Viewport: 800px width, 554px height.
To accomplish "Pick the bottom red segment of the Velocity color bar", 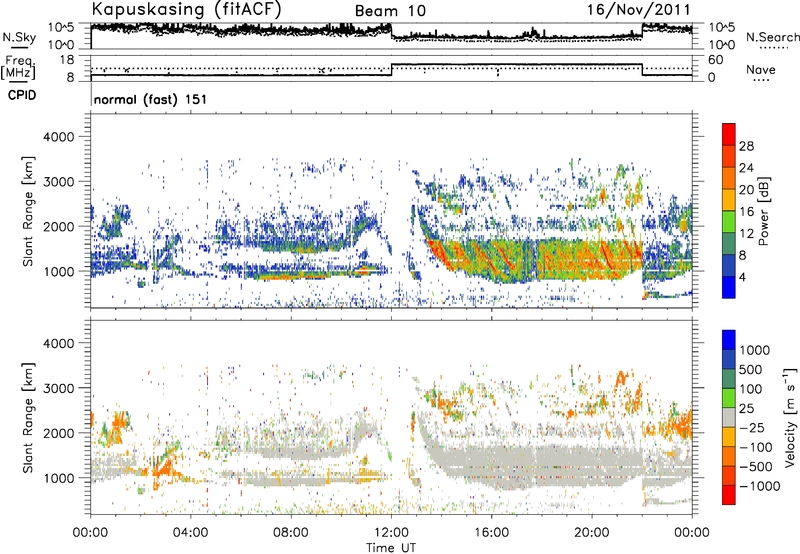I will coord(729,495).
